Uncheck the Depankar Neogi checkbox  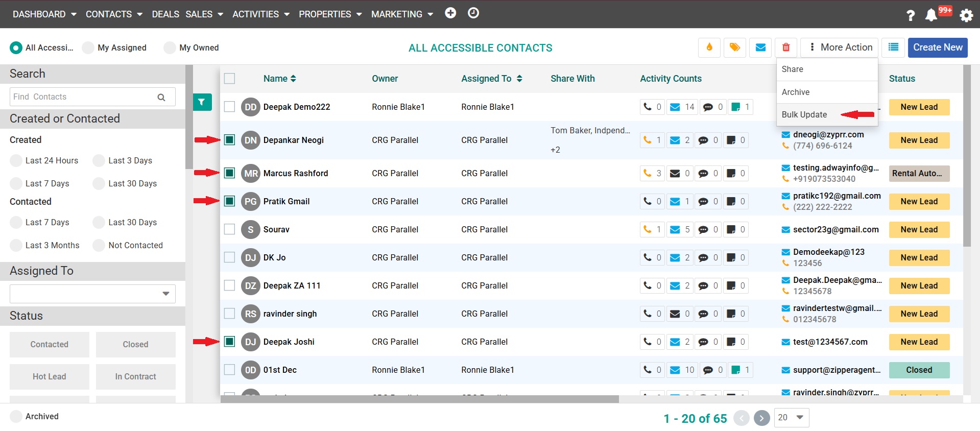(x=230, y=140)
